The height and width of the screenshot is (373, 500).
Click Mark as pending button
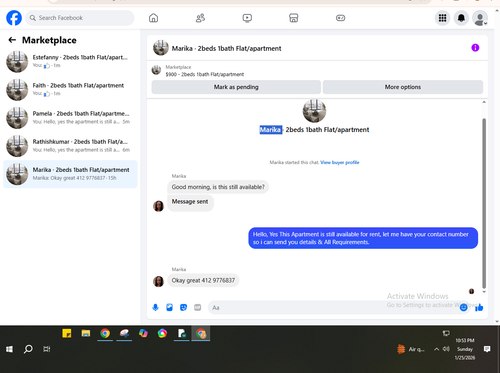coord(236,87)
